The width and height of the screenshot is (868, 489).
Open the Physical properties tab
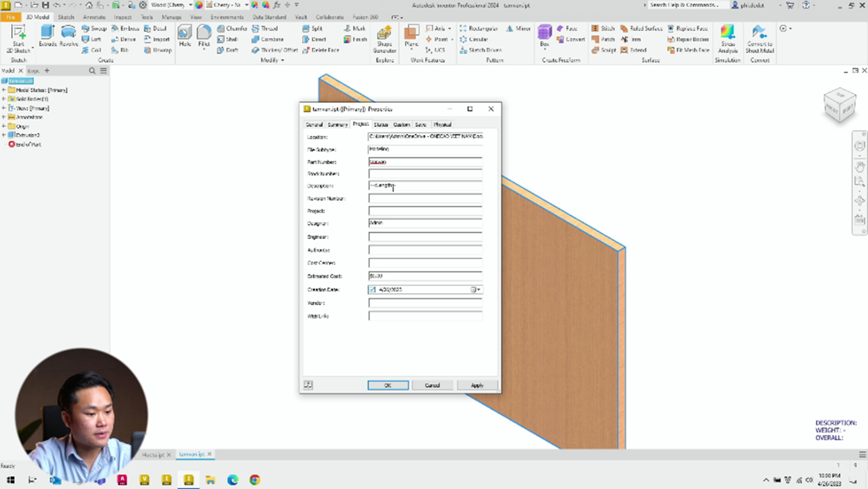click(442, 125)
